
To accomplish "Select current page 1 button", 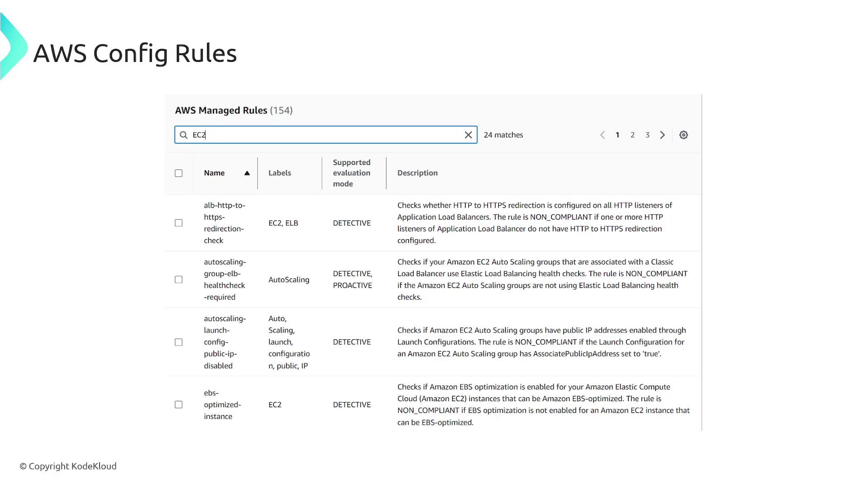I will [x=617, y=135].
